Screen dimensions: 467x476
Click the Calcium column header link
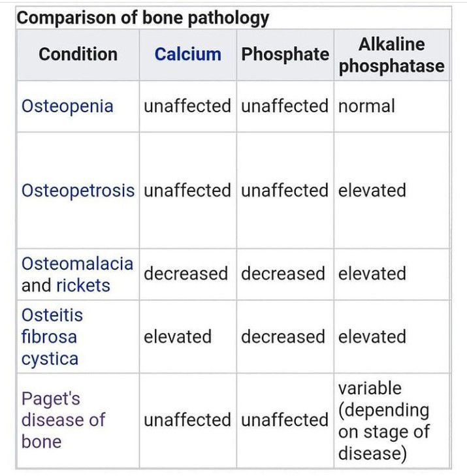tap(187, 54)
